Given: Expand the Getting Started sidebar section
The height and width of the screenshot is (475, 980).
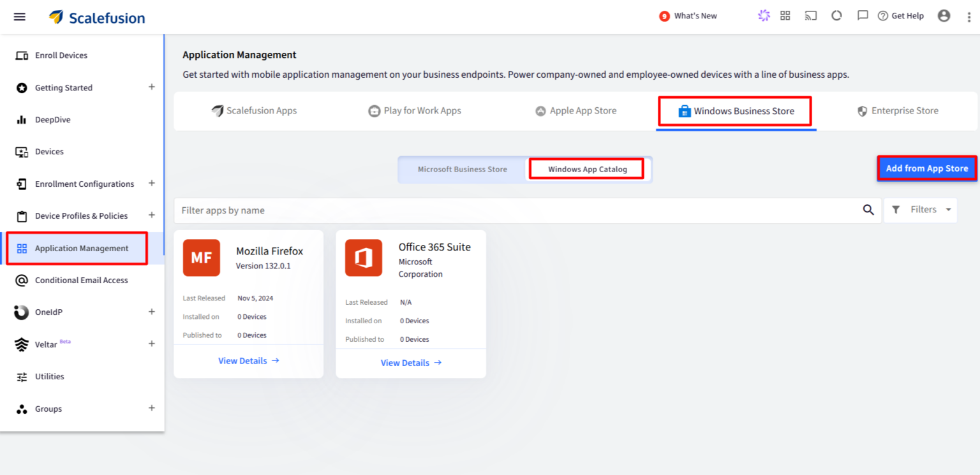Looking at the screenshot, I should pyautogui.click(x=152, y=87).
